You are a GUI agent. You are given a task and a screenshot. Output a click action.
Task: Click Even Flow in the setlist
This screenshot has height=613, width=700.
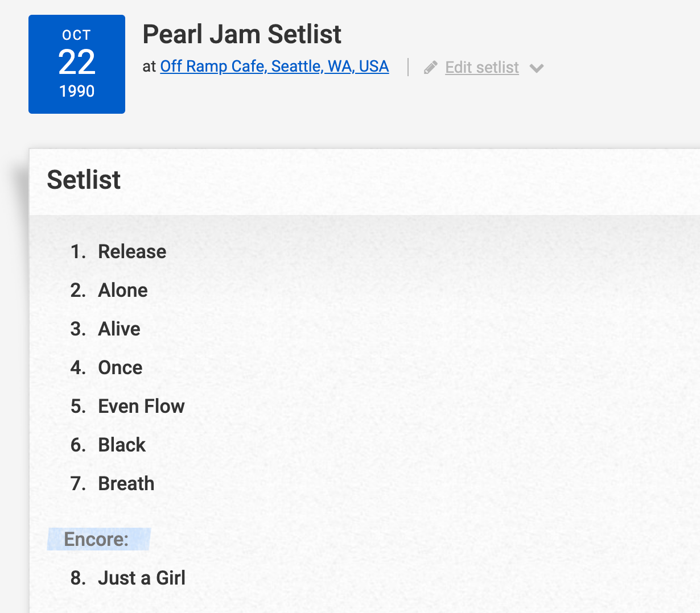click(141, 406)
